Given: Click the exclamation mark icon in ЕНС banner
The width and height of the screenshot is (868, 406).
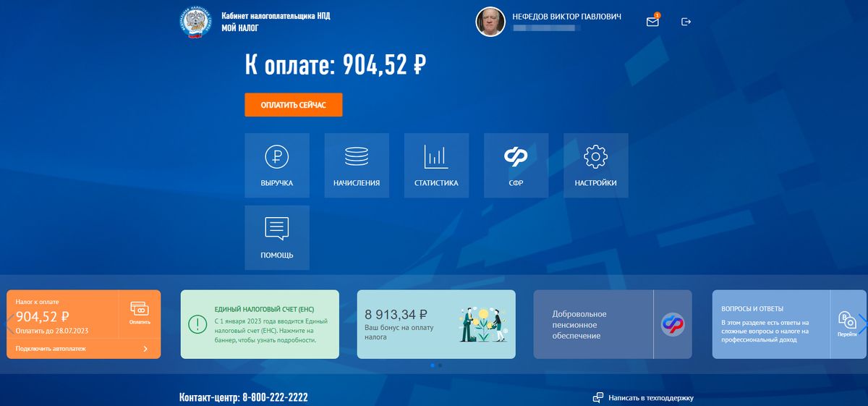Looking at the screenshot, I should pos(197,324).
